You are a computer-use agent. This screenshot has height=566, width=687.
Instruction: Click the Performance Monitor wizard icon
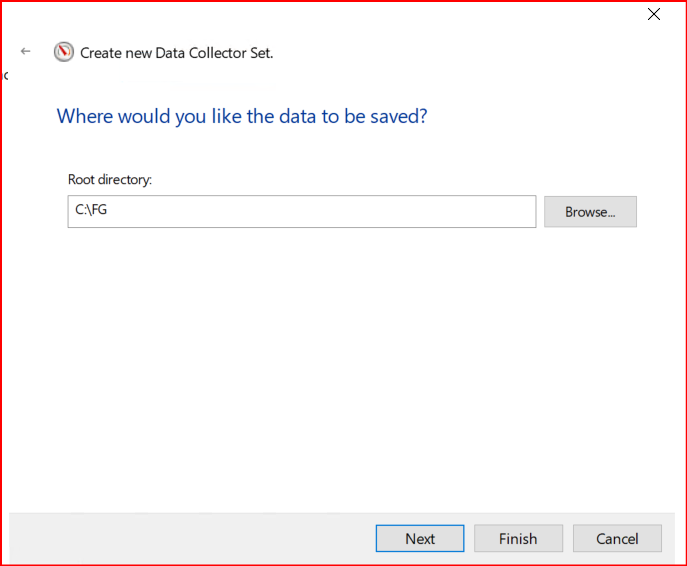[x=64, y=52]
